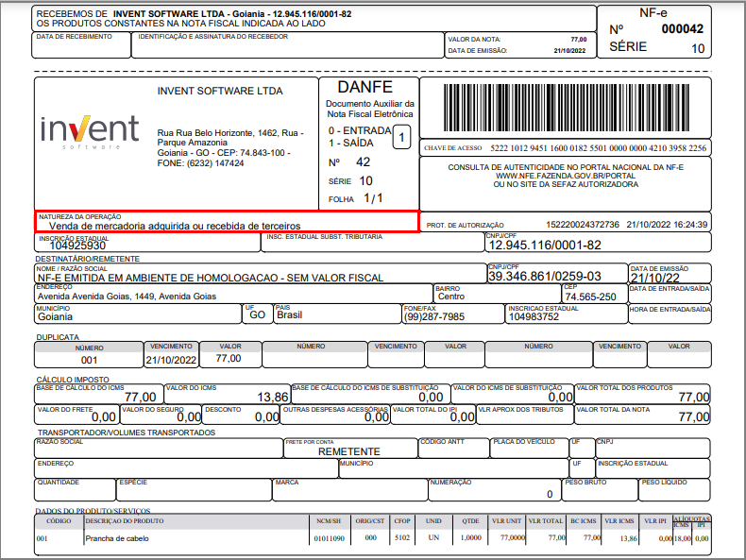The image size is (746, 560).
Task: Click the company phone FONE: (6232) 147424
Action: pyautogui.click(x=200, y=163)
